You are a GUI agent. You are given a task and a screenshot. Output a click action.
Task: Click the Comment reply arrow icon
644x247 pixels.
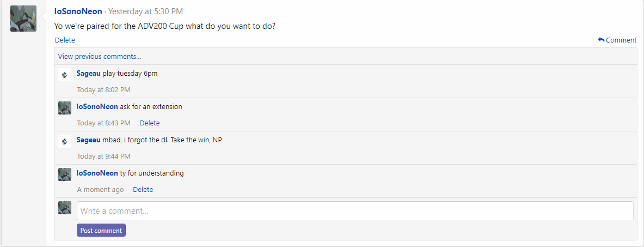pyautogui.click(x=601, y=40)
